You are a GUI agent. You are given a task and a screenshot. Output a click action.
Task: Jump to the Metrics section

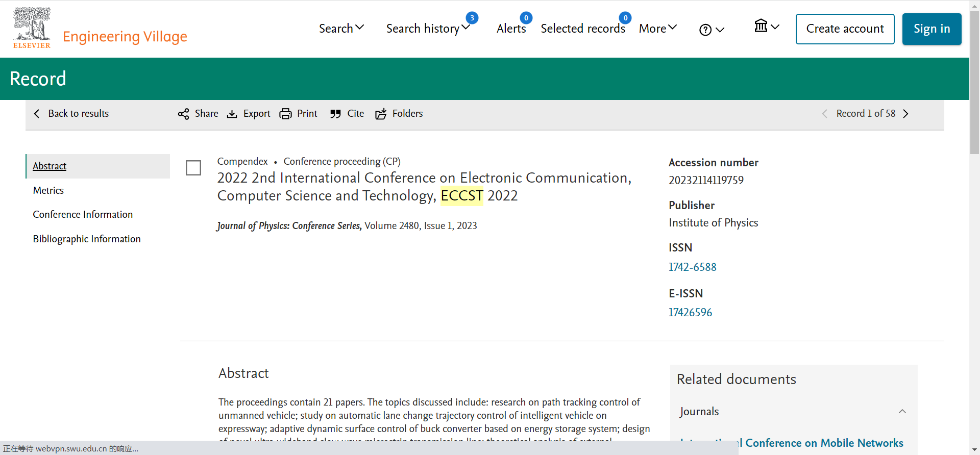click(x=48, y=190)
